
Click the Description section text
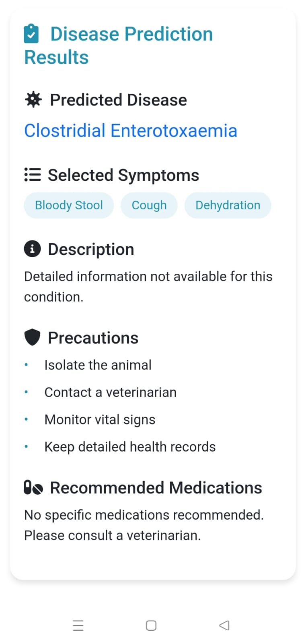148,287
